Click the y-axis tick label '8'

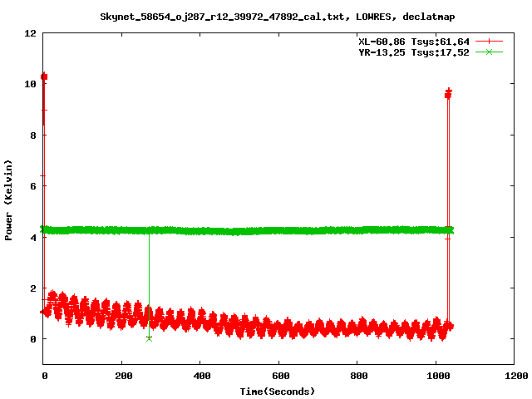(x=33, y=135)
